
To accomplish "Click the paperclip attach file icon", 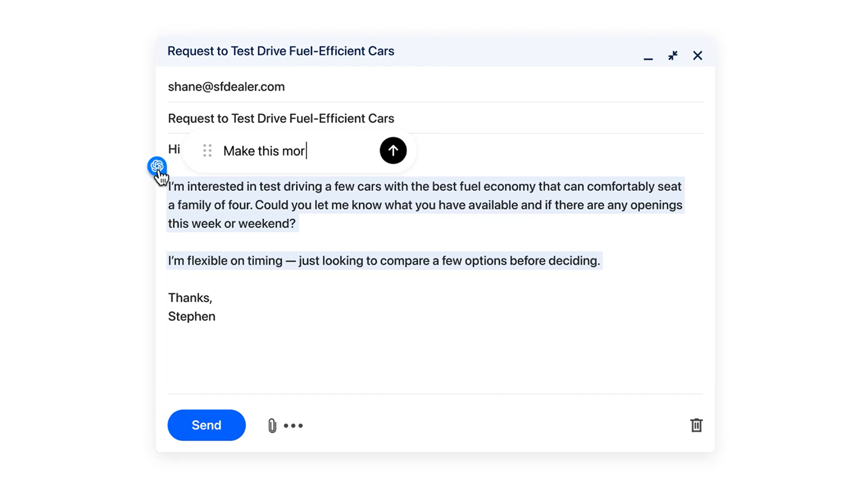I will pos(272,426).
